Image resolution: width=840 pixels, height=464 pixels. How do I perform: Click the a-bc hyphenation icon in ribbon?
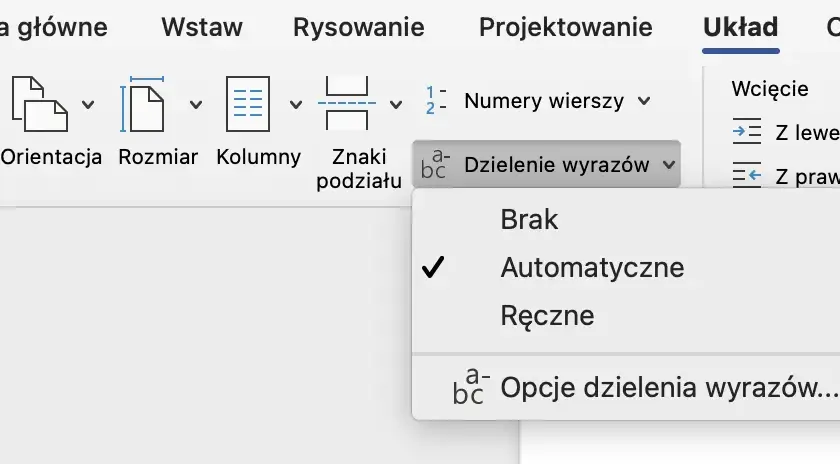pos(435,164)
